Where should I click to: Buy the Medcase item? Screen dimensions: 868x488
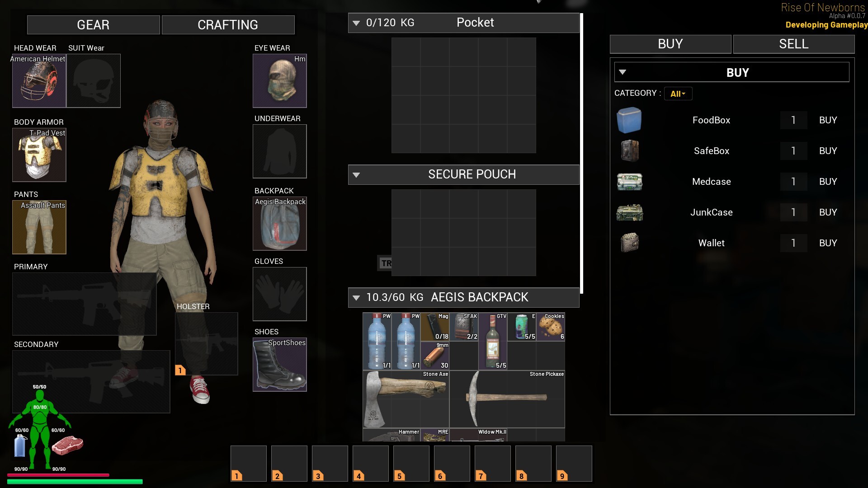(828, 182)
